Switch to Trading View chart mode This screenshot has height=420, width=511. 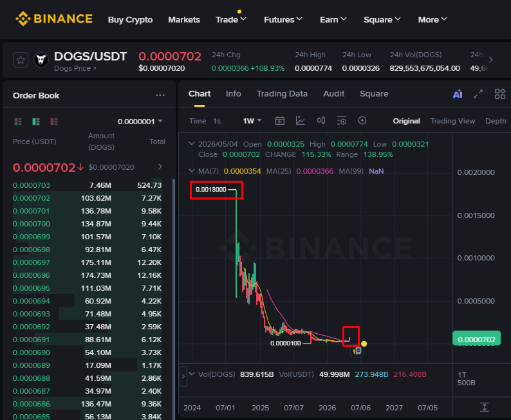tap(452, 121)
